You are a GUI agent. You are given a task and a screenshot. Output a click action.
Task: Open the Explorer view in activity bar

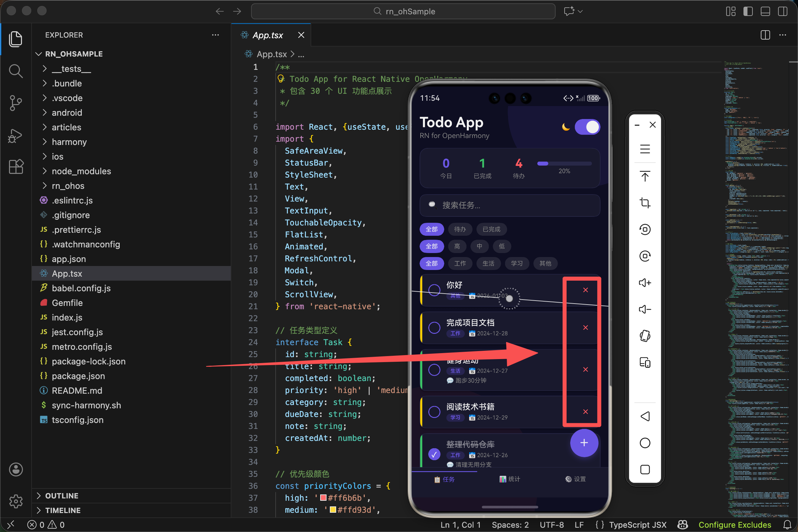coord(16,39)
